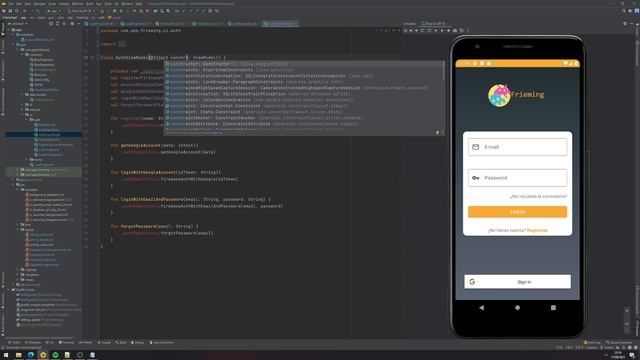The height and width of the screenshot is (360, 640).
Task: Collapse the drawable folder
Action: 18,190
